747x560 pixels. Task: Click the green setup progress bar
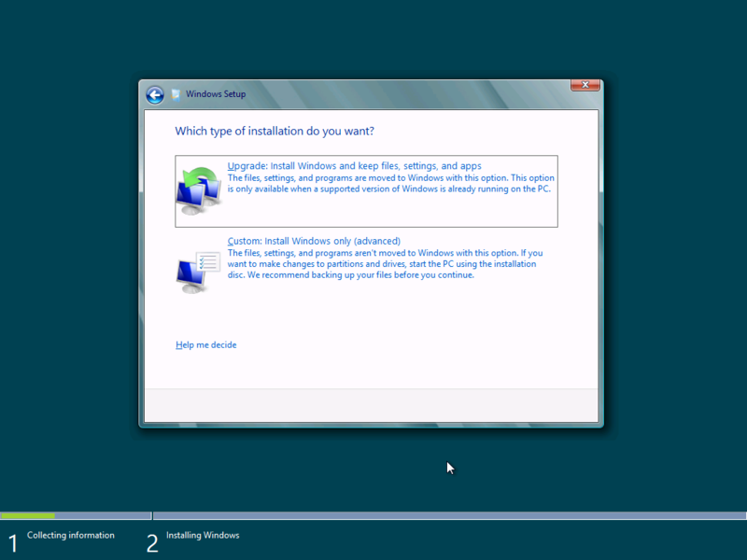coord(28,515)
